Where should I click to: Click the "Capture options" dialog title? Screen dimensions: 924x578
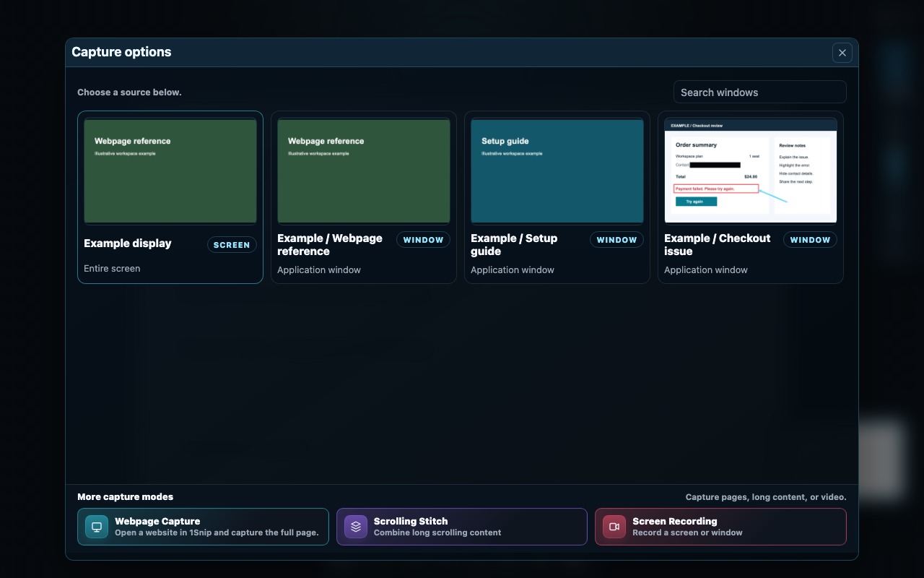point(121,52)
